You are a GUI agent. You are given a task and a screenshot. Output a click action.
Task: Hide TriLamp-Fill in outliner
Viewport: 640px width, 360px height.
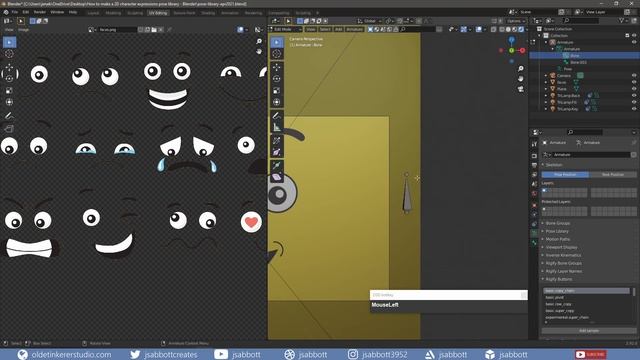pyautogui.click(x=634, y=102)
